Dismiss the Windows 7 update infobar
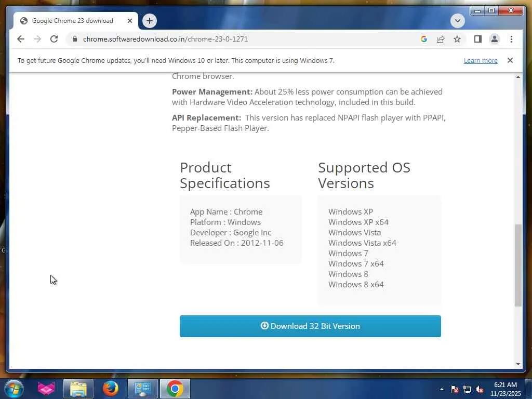The height and width of the screenshot is (399, 532). 510,60
